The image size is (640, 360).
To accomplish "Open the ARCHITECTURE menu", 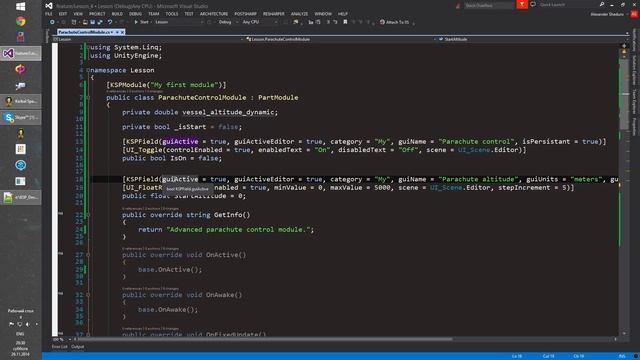I will point(214,14).
